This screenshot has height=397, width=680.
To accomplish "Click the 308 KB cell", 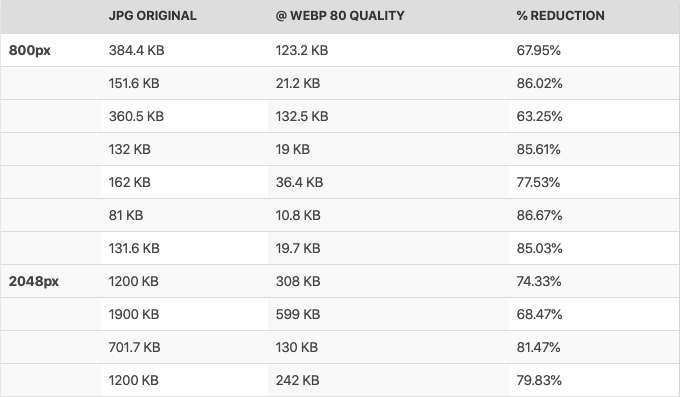I will pos(388,281).
